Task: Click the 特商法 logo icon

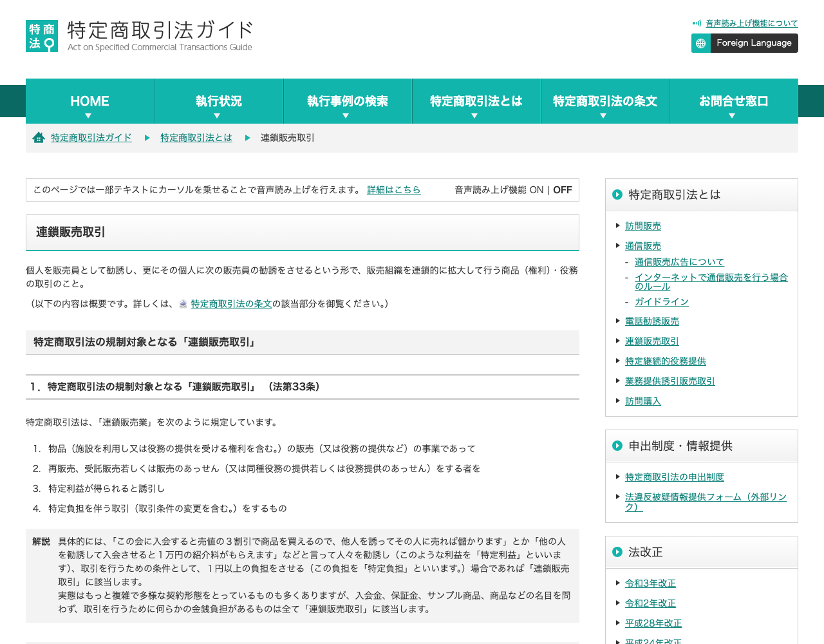Action: tap(42, 36)
